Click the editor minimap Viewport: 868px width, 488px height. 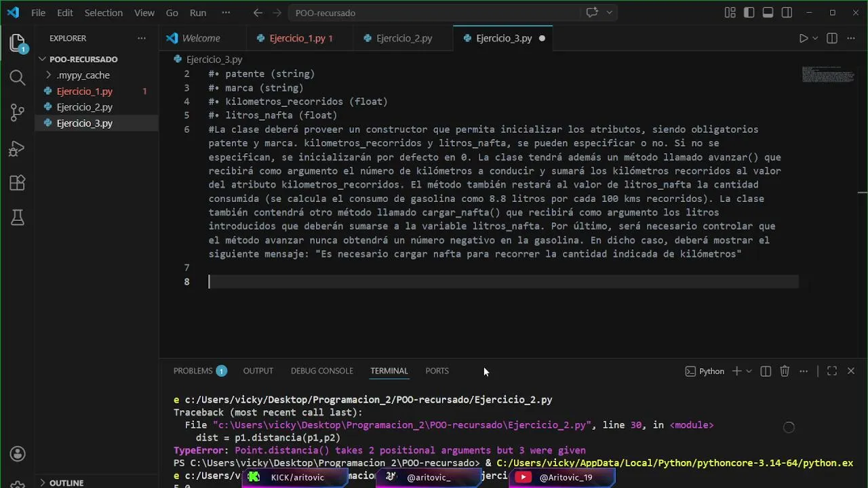coord(827,75)
